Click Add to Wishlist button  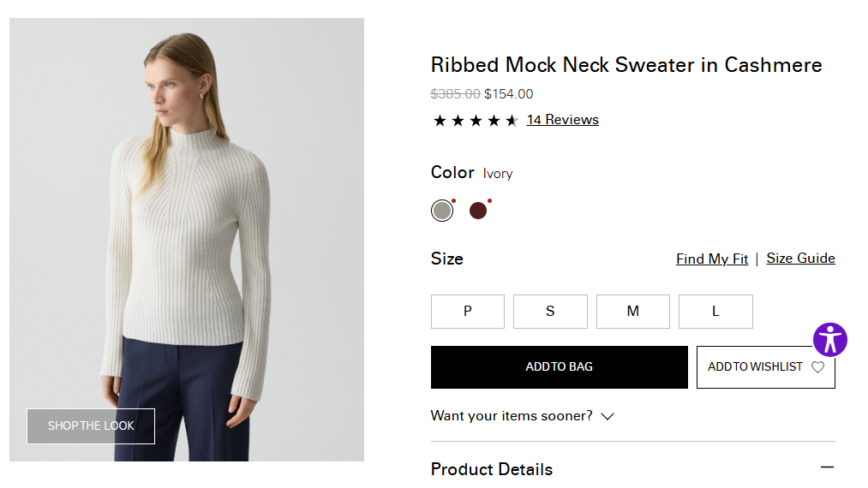[756, 367]
